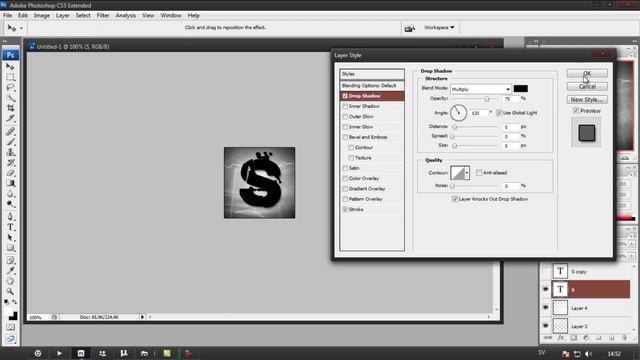This screenshot has height=360, width=640.
Task: Enable the Inner Shadow checkbox
Action: point(345,106)
